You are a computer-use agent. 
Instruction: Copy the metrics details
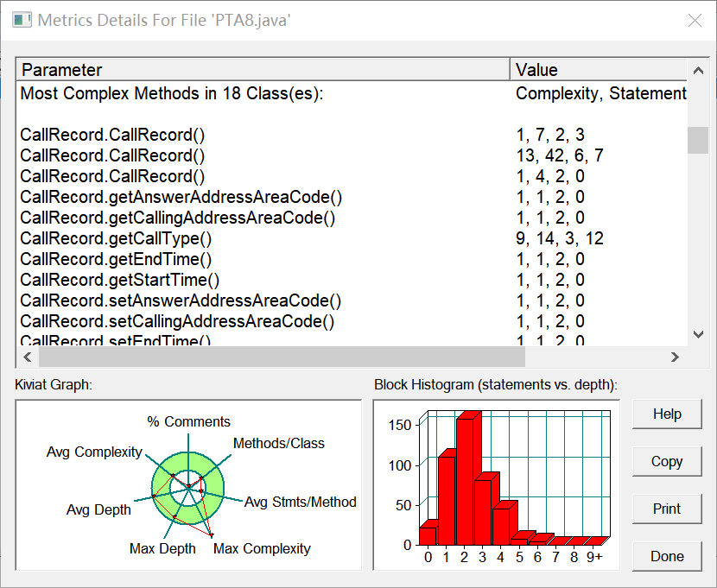667,461
